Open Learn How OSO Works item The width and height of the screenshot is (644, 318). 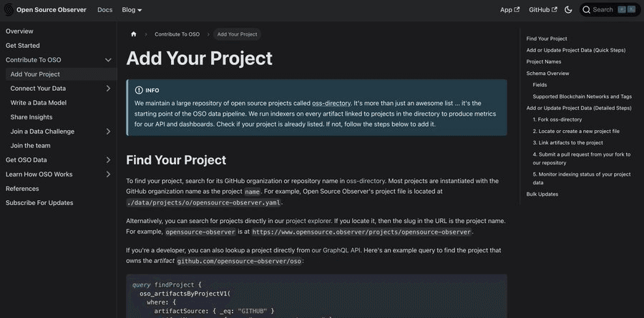click(39, 174)
